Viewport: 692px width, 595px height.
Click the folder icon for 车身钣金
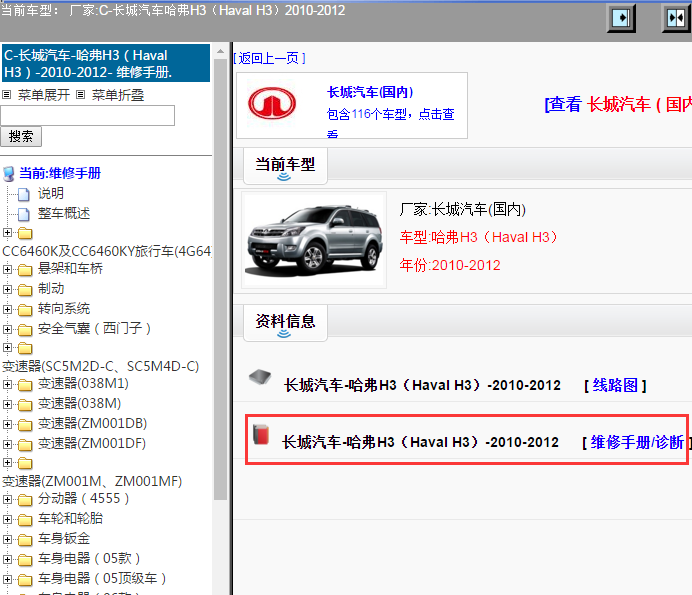click(25, 539)
